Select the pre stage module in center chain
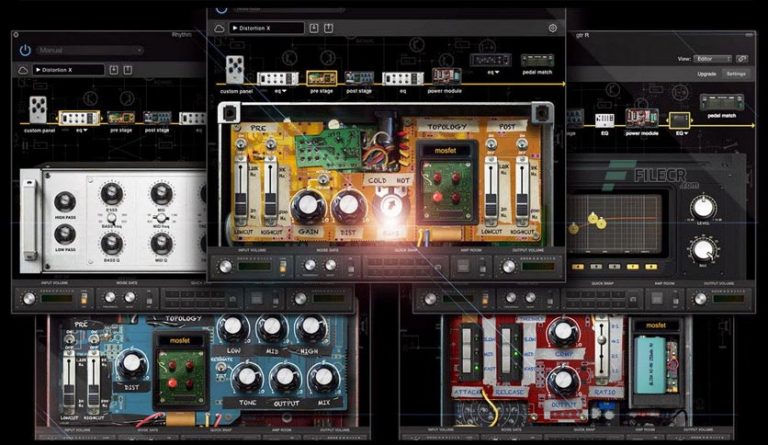768x445 pixels. (321, 78)
